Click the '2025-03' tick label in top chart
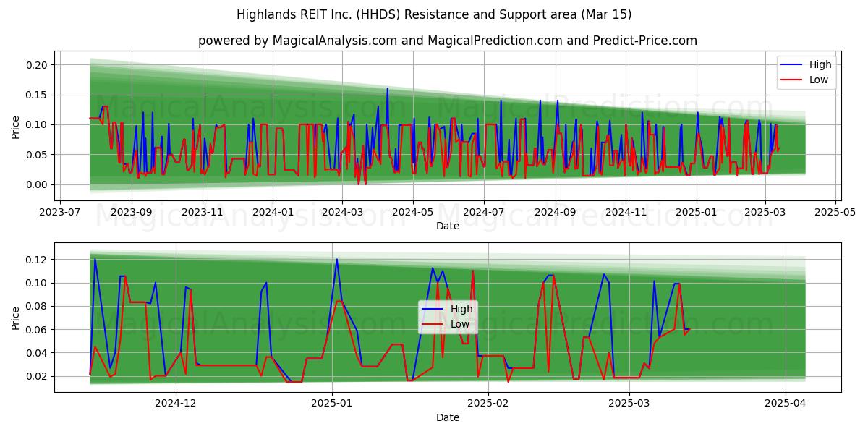 765,213
